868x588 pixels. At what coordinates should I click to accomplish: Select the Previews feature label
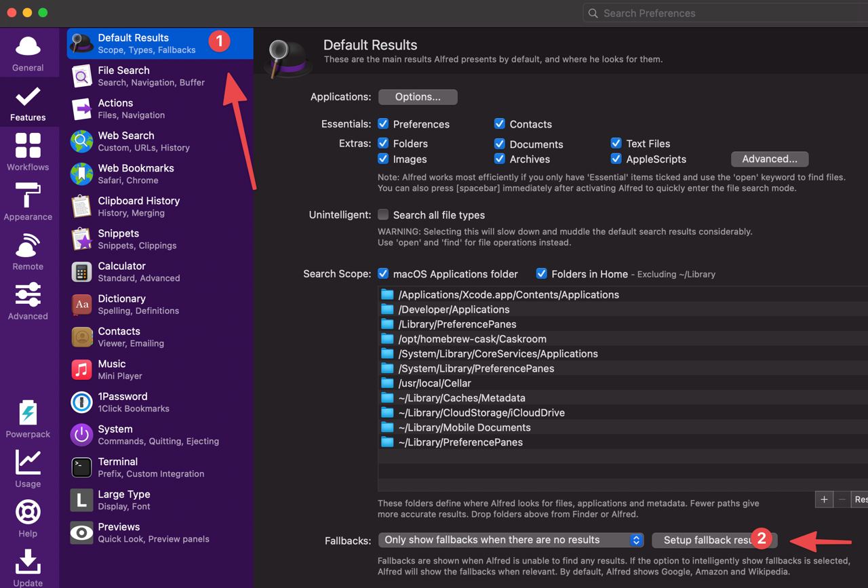click(119, 526)
